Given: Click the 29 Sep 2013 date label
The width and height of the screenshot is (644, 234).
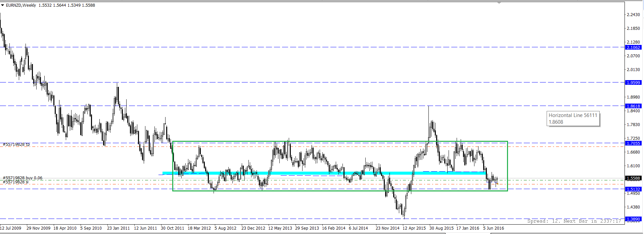Looking at the screenshot, I should [x=307, y=228].
